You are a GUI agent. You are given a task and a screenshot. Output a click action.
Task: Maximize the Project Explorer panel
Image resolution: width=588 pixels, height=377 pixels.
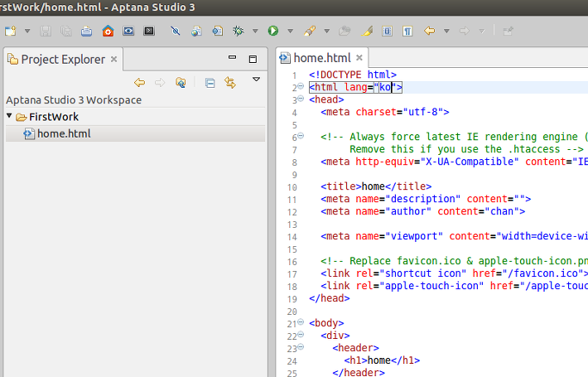tap(253, 59)
